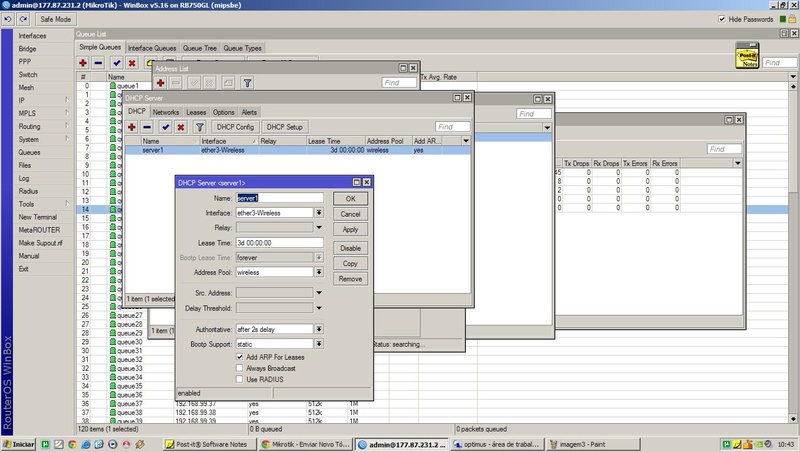Click the Redo arrow icon in WinBox toolbar
Screen dimensions: 800x452
click(22, 19)
